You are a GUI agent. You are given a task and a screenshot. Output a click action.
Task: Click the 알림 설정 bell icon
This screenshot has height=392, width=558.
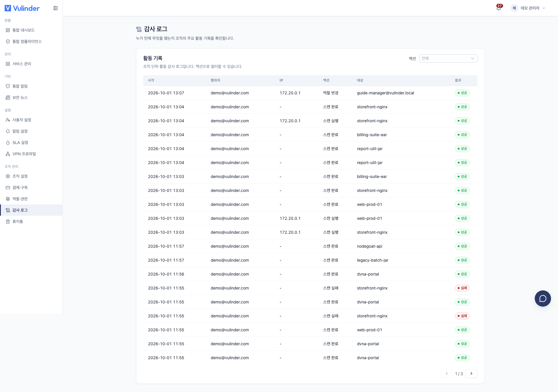tap(8, 131)
